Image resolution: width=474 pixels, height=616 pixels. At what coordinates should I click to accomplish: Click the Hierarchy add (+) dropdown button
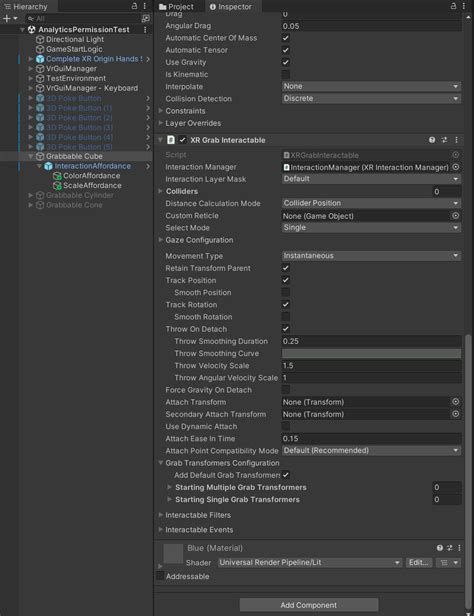point(10,18)
